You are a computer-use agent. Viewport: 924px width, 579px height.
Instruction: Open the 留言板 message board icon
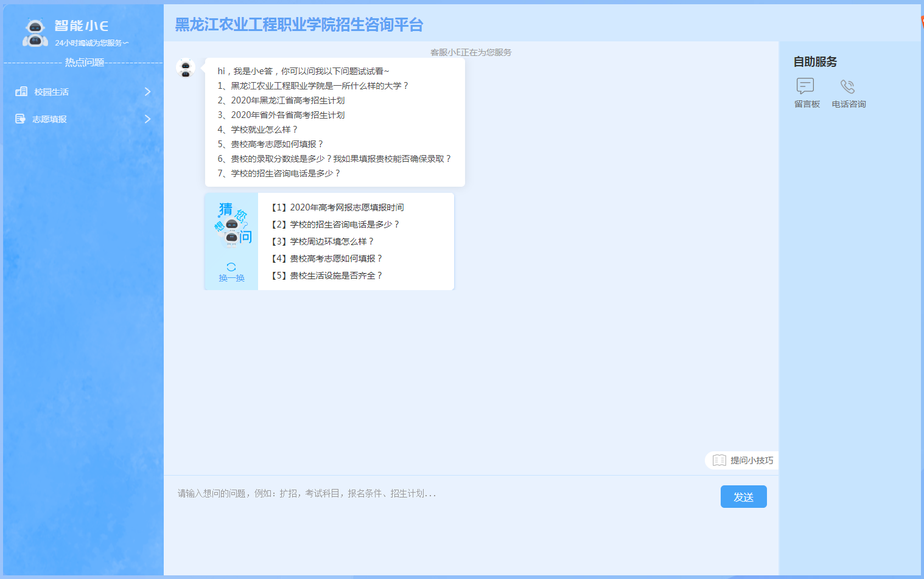[x=805, y=86]
